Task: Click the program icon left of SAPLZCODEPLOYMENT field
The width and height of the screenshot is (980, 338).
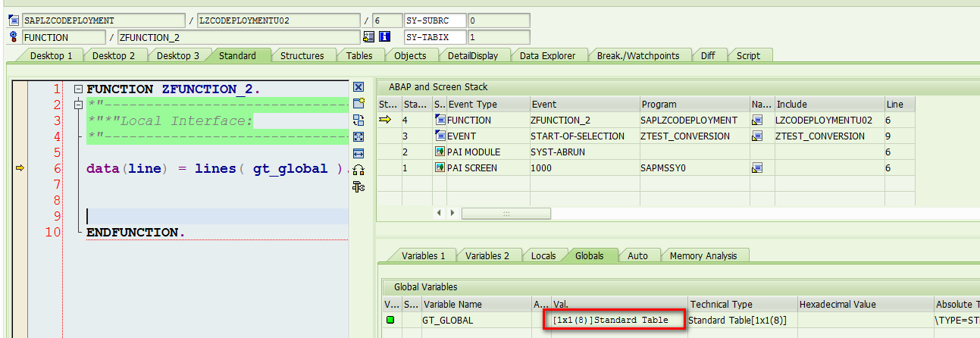Action: click(13, 20)
